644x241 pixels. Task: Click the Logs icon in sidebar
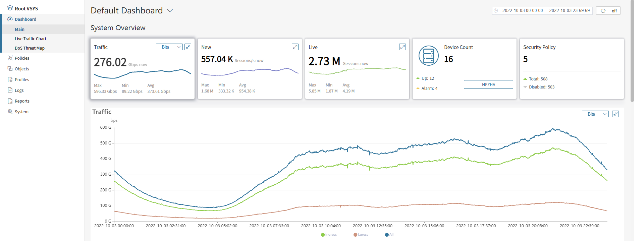pyautogui.click(x=10, y=90)
